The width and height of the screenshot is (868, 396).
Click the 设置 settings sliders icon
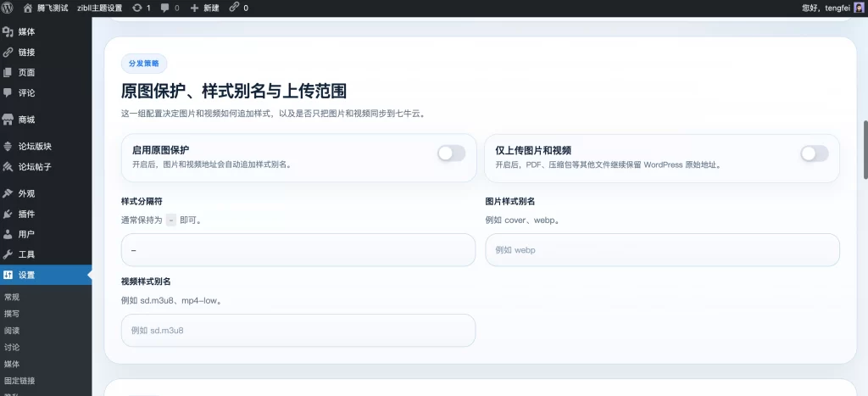point(8,275)
